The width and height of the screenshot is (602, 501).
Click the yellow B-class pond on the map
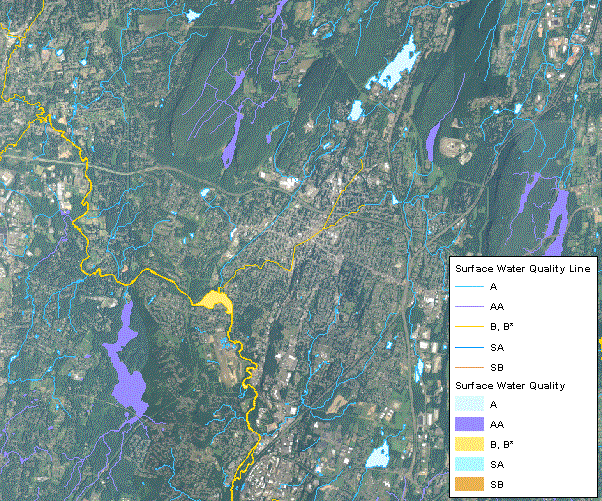(x=215, y=300)
